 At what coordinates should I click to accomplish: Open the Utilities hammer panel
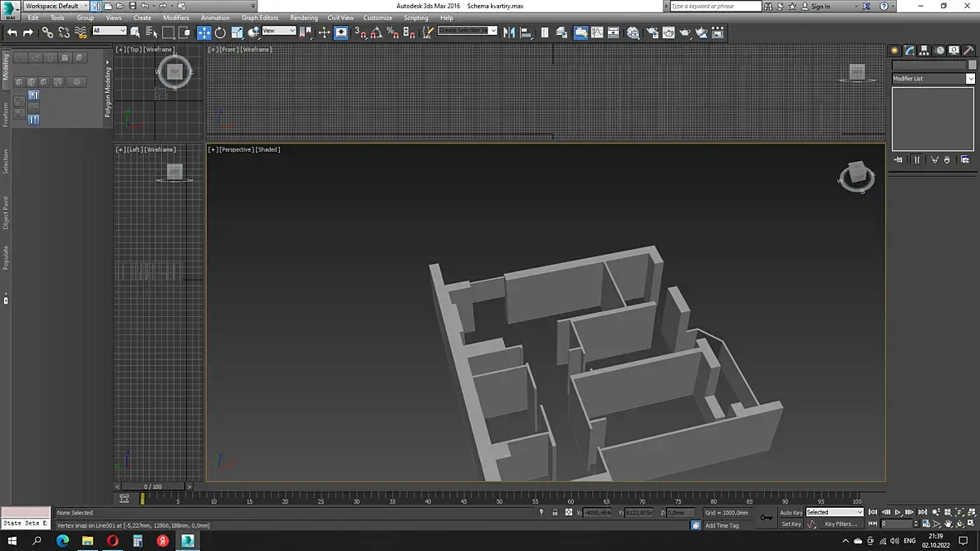tap(969, 50)
